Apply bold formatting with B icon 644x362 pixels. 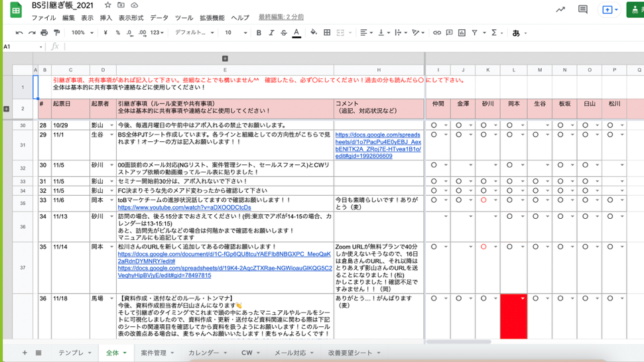point(259,32)
